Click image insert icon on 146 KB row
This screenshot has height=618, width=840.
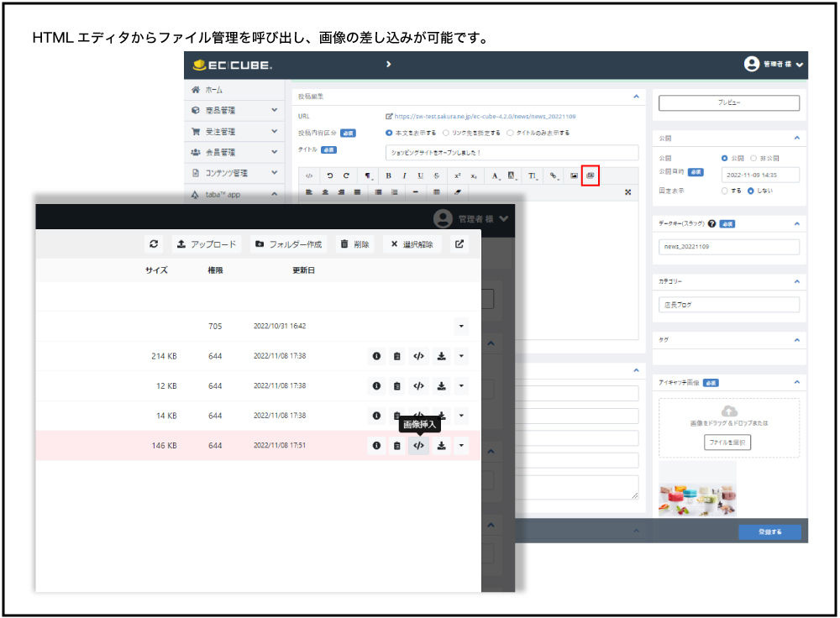418,446
